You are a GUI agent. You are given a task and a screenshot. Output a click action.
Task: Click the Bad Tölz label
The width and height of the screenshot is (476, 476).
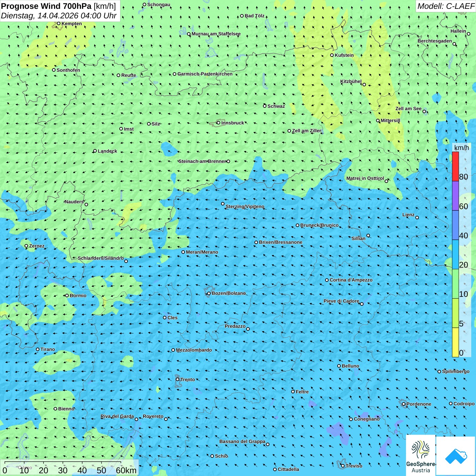coord(254,16)
